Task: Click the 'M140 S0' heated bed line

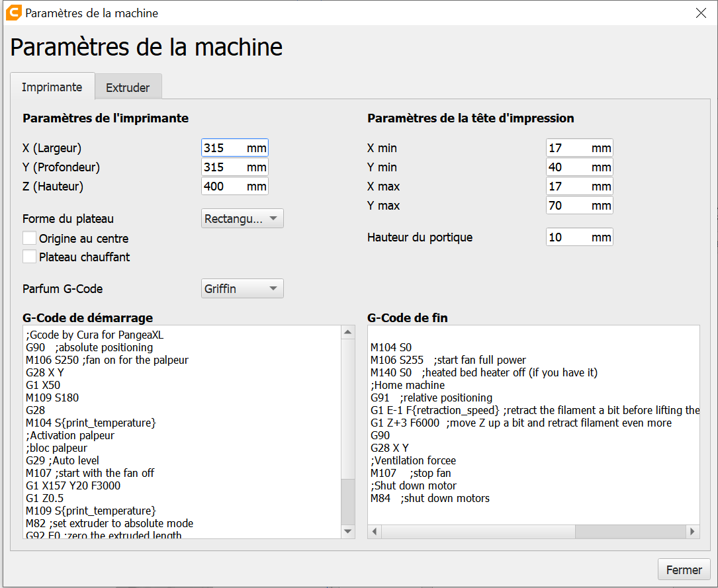Action: coord(484,372)
